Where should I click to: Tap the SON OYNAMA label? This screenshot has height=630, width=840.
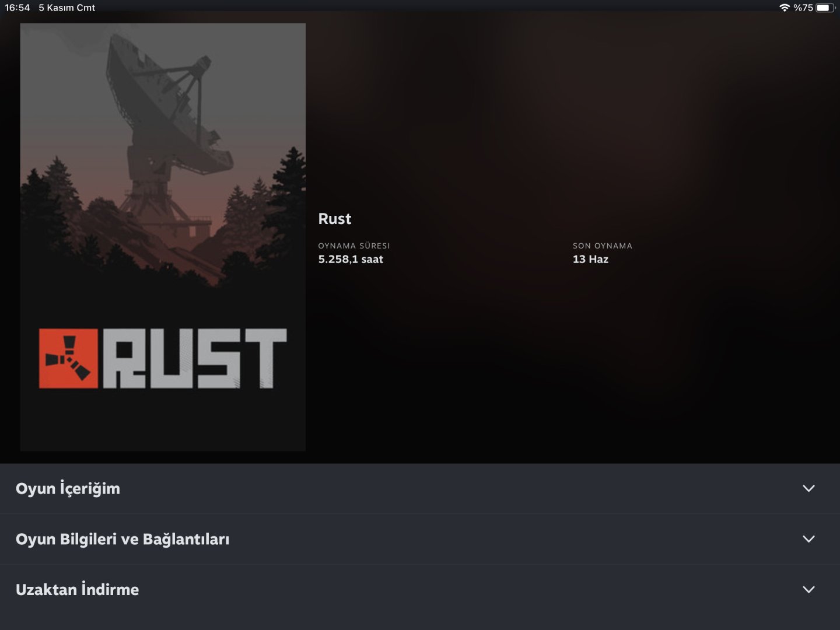(x=603, y=246)
